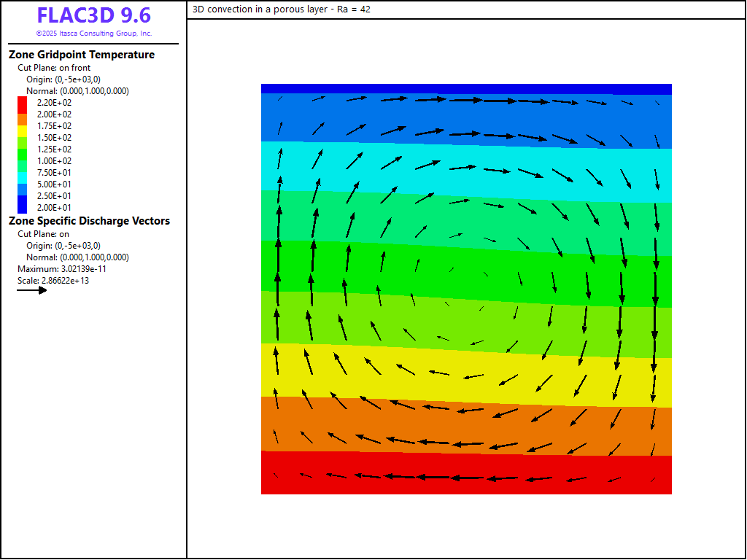Choose the green 1.25E+02 legend swatch

point(22,149)
